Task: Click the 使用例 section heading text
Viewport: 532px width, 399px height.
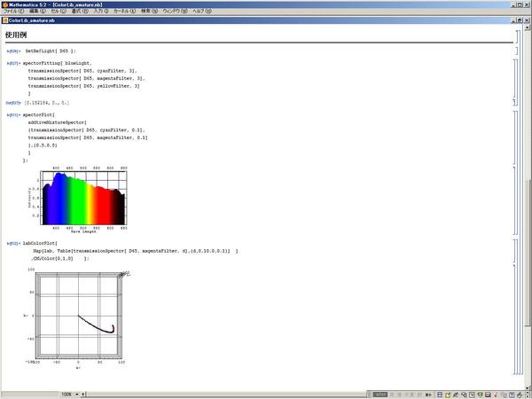Action: click(17, 35)
